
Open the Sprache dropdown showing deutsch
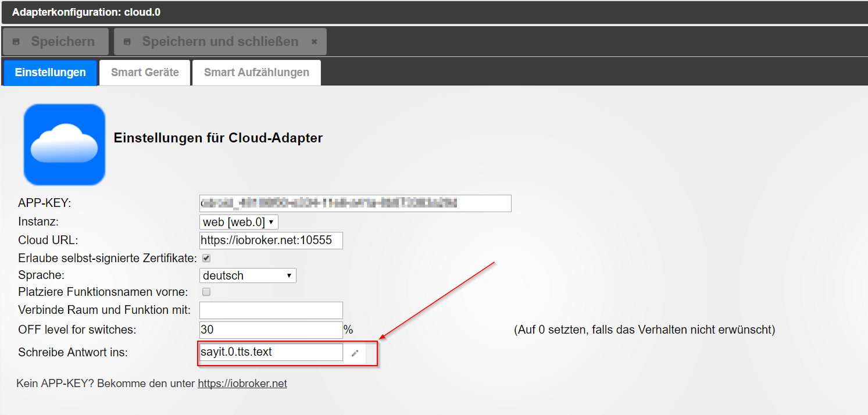point(248,276)
